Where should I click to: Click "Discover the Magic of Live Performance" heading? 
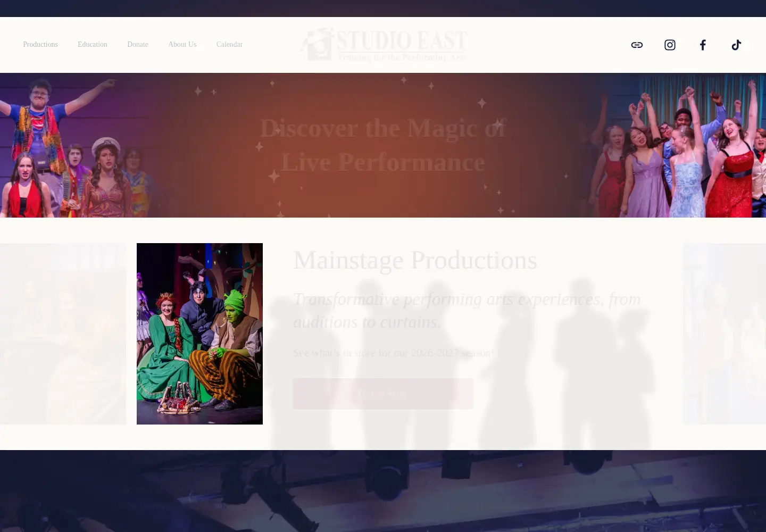tap(383, 145)
